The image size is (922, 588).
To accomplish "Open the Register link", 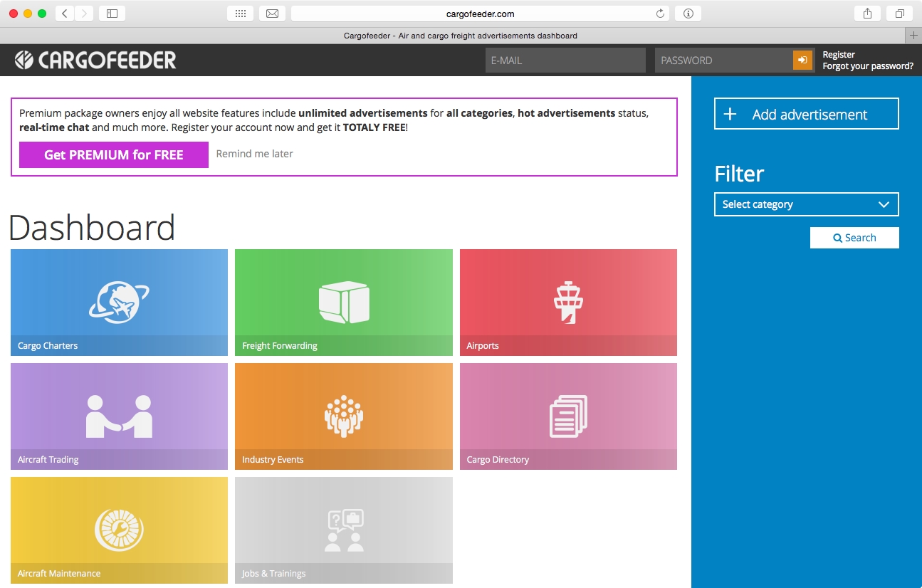I will [839, 55].
